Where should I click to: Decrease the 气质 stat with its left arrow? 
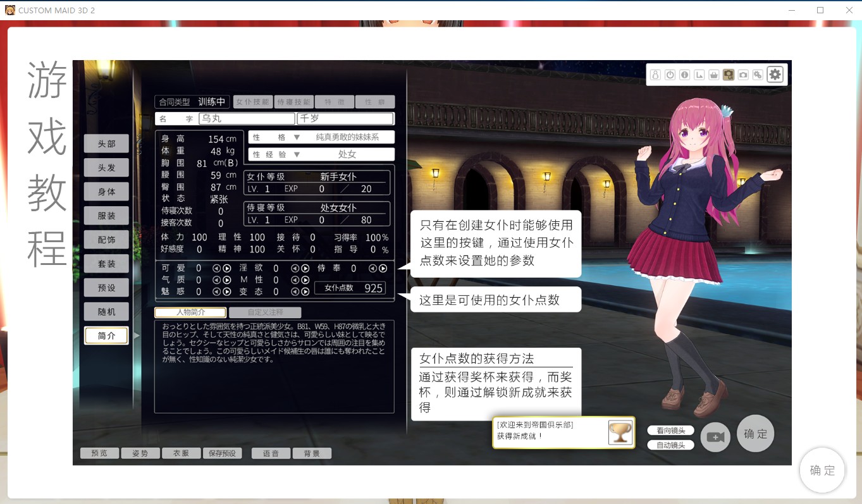point(216,280)
